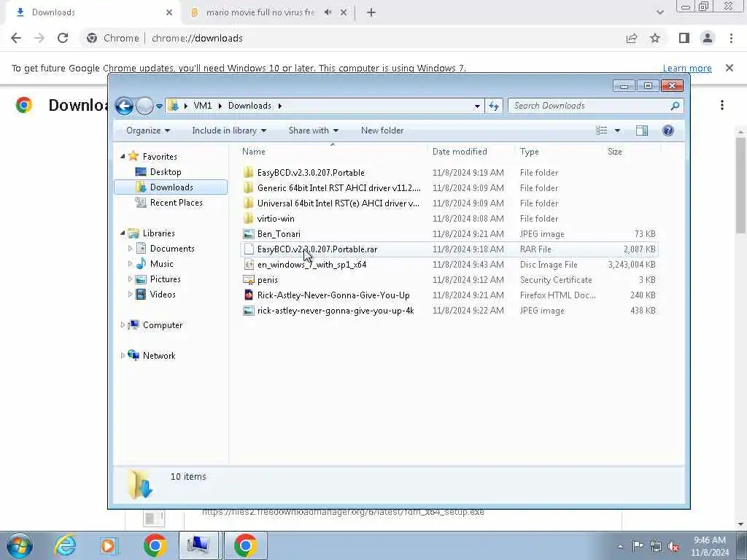Click the Explorer Back arrow button
The height and width of the screenshot is (560, 747).
tap(124, 106)
